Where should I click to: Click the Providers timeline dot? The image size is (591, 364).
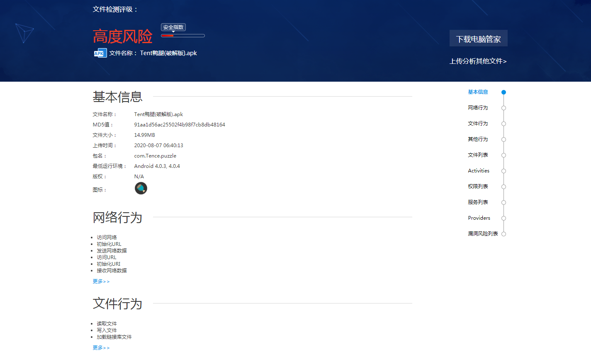point(503,218)
